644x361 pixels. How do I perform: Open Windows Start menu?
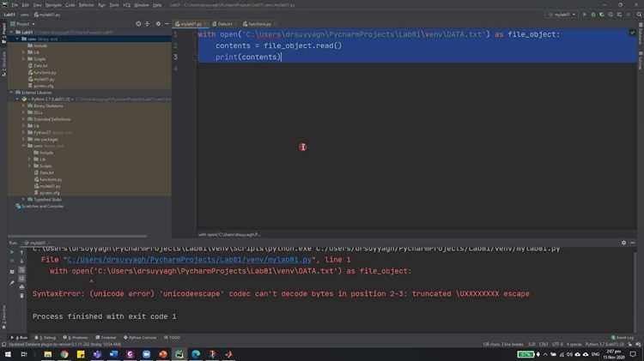click(8, 354)
